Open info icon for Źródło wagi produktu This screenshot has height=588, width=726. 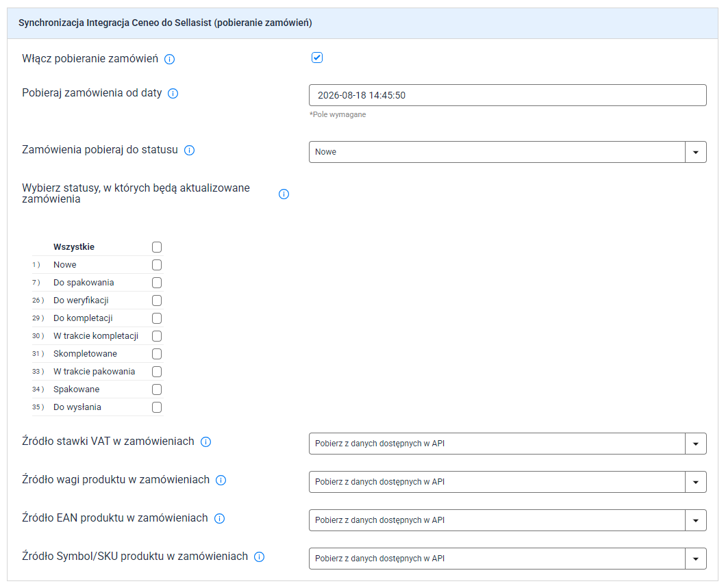(x=221, y=481)
